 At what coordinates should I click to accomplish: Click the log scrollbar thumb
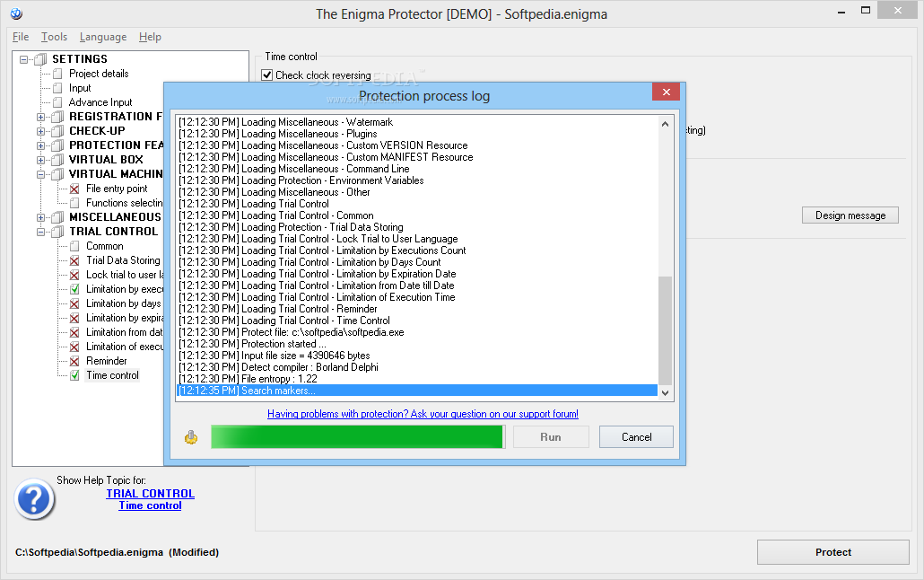tap(666, 330)
